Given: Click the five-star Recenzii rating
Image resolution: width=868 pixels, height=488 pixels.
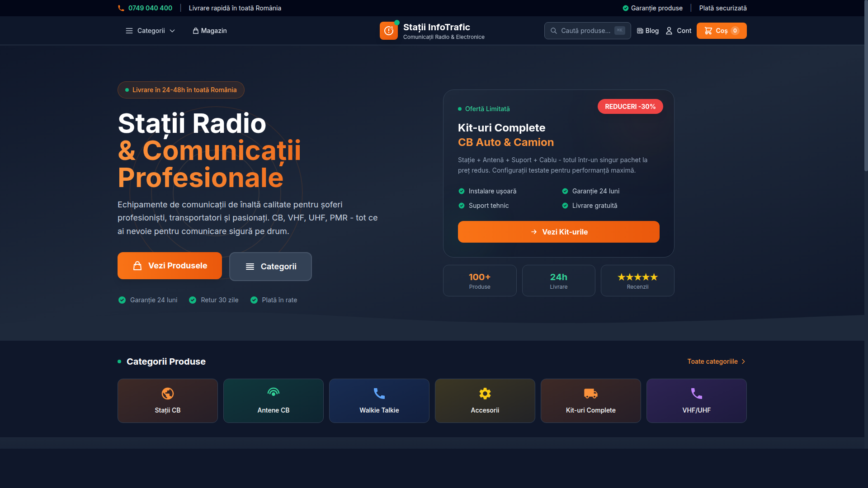Looking at the screenshot, I should click(x=637, y=277).
